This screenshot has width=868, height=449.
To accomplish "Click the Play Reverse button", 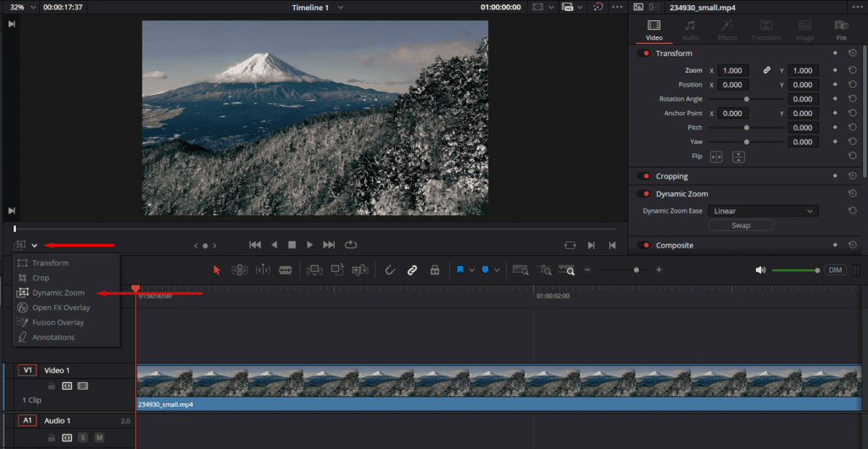I will 274,244.
